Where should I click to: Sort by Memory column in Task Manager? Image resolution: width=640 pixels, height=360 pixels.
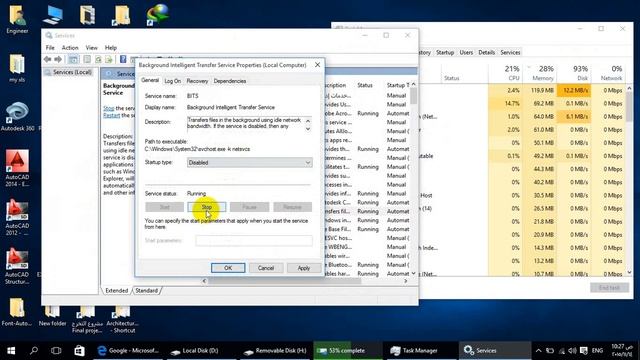pos(540,73)
